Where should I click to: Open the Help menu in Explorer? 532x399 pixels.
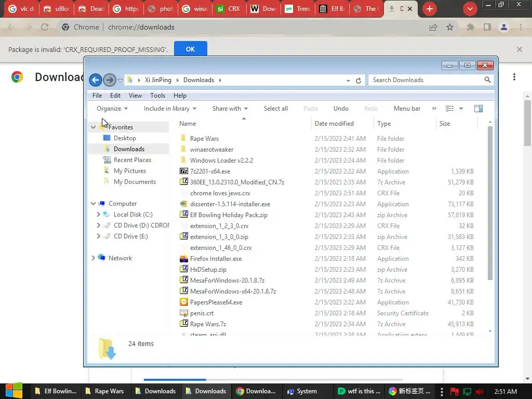(180, 96)
